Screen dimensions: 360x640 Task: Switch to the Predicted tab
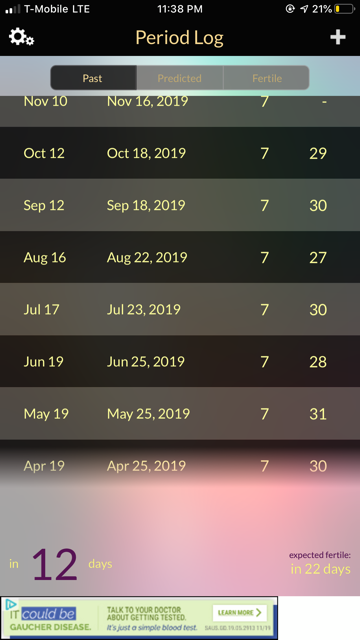click(180, 78)
